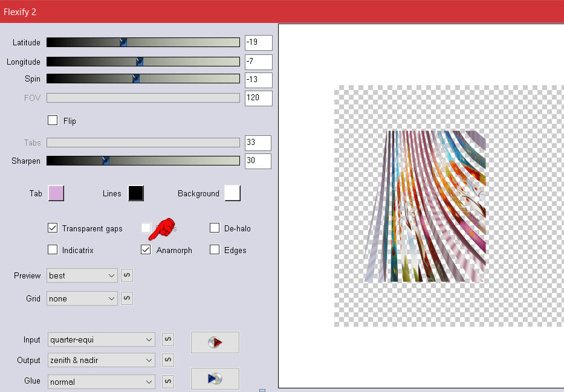This screenshot has width=564, height=392.
Task: Click the reset icon beside Grid dropdown
Action: click(x=127, y=298)
